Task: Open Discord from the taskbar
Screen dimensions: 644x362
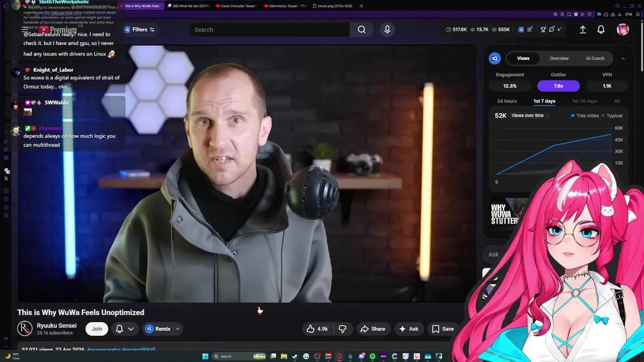Action: (362, 356)
